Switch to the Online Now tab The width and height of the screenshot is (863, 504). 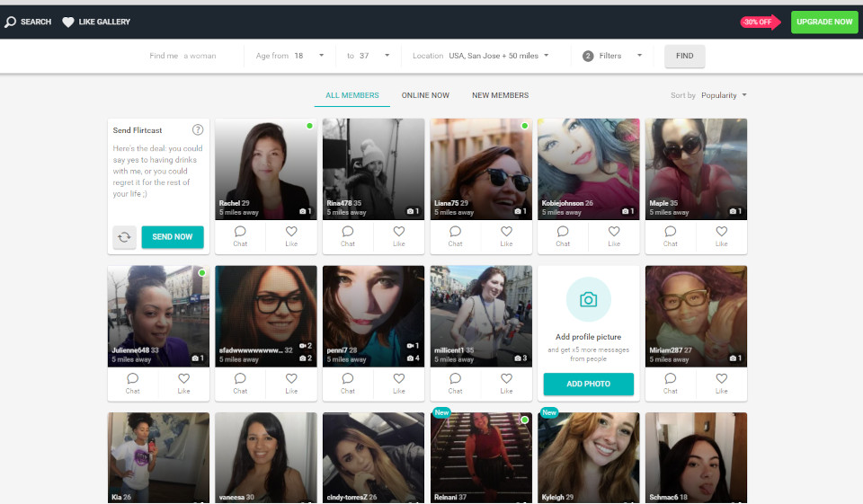click(425, 95)
